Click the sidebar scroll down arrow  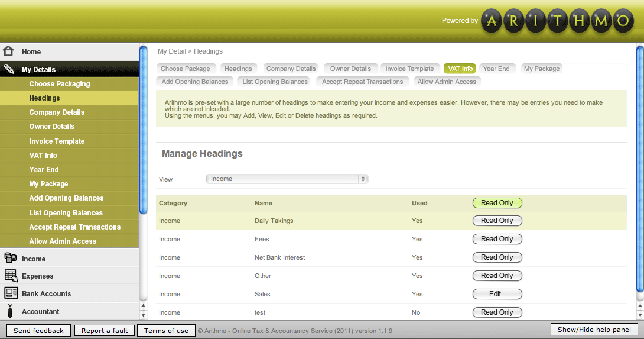pyautogui.click(x=143, y=315)
